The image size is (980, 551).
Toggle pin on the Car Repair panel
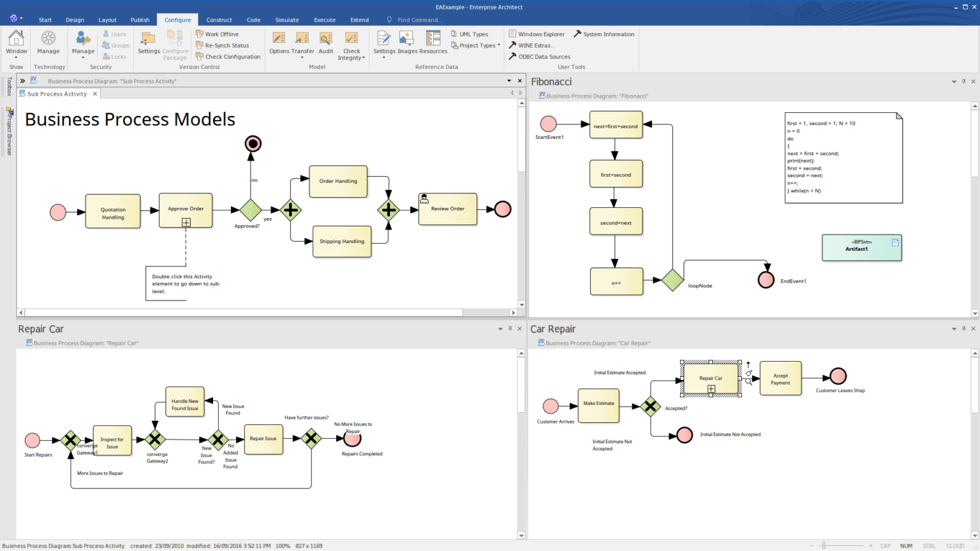coord(963,329)
